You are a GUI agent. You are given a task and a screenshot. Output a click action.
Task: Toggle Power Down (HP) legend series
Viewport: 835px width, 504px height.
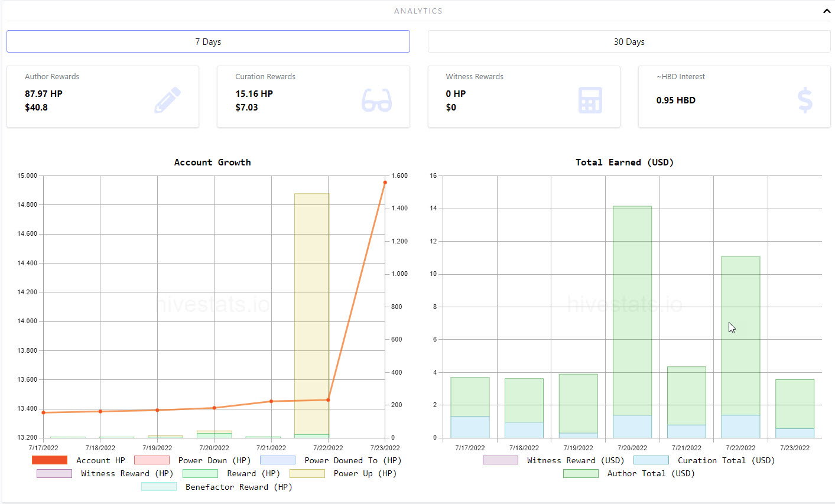point(152,460)
